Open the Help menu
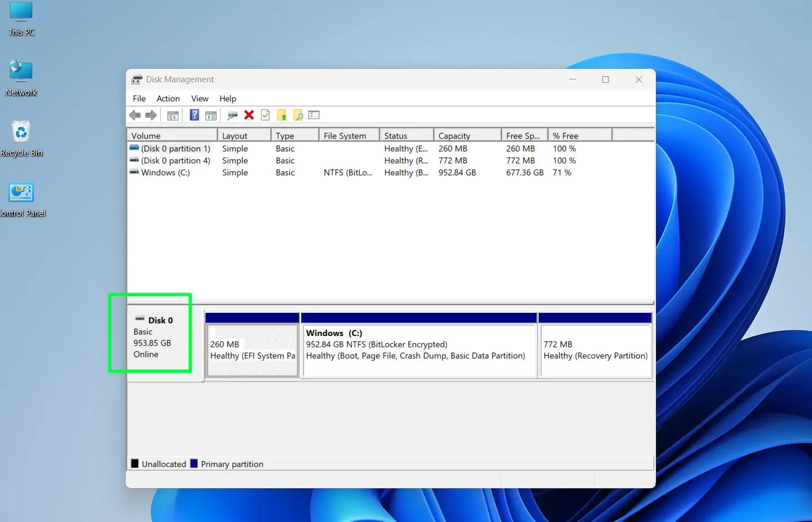The image size is (812, 522). point(228,98)
